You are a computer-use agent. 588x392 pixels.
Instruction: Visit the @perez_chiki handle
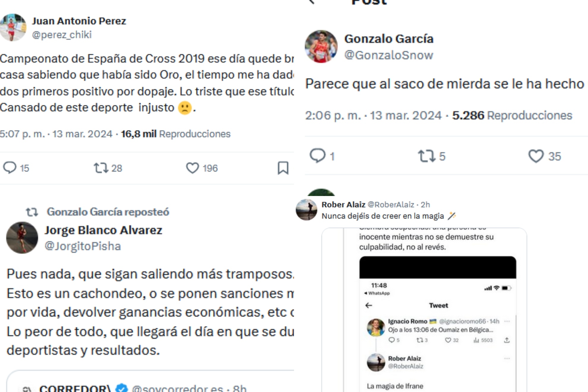point(62,35)
